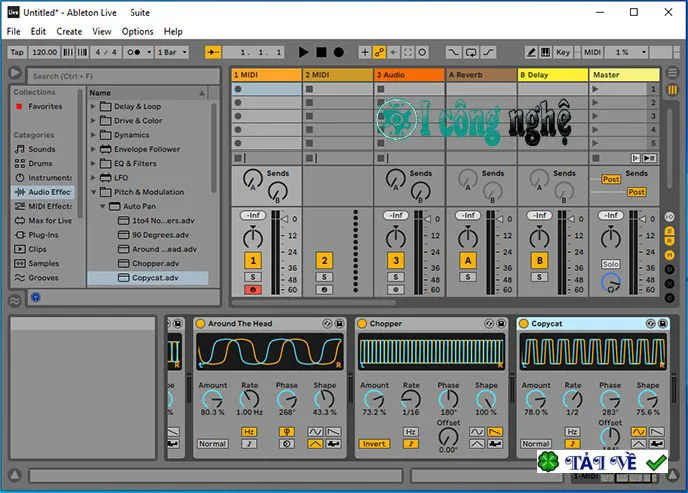Expand the LFO folder

coord(93,178)
